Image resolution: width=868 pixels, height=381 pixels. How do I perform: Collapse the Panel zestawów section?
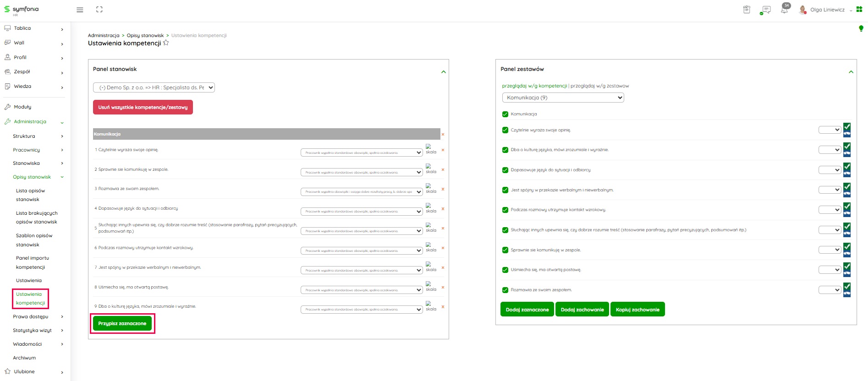[x=851, y=72]
